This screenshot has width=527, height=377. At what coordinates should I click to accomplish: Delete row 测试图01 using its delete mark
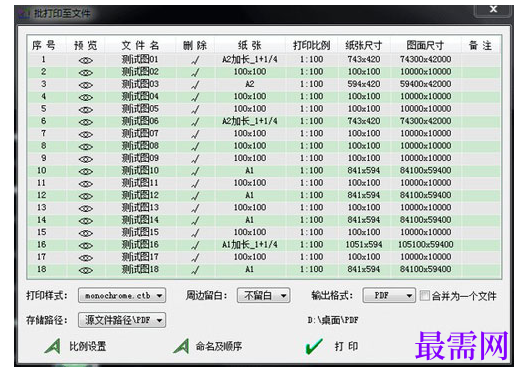pos(195,60)
